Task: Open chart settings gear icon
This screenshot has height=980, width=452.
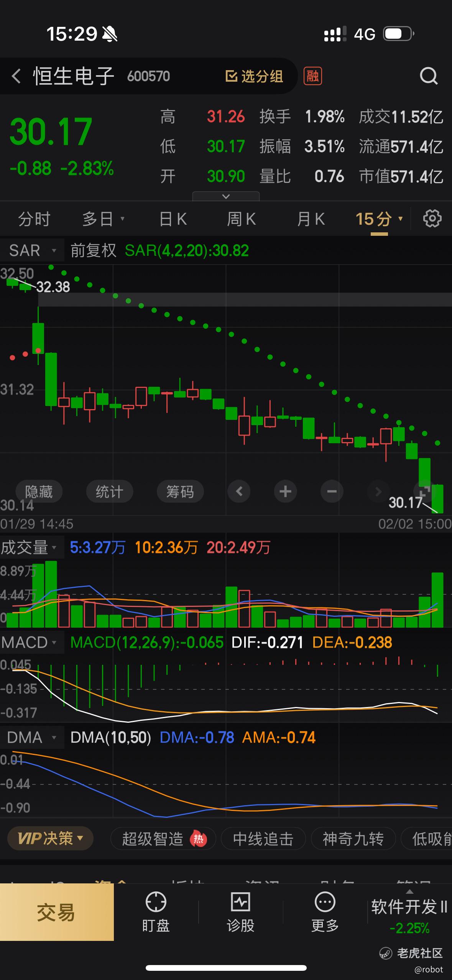Action: click(432, 219)
